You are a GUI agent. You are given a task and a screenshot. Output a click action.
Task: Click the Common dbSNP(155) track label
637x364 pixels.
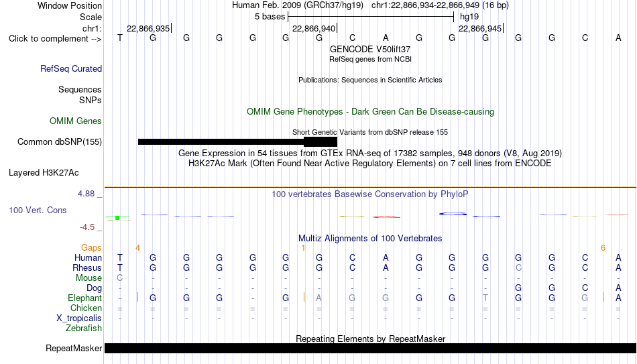coord(59,142)
